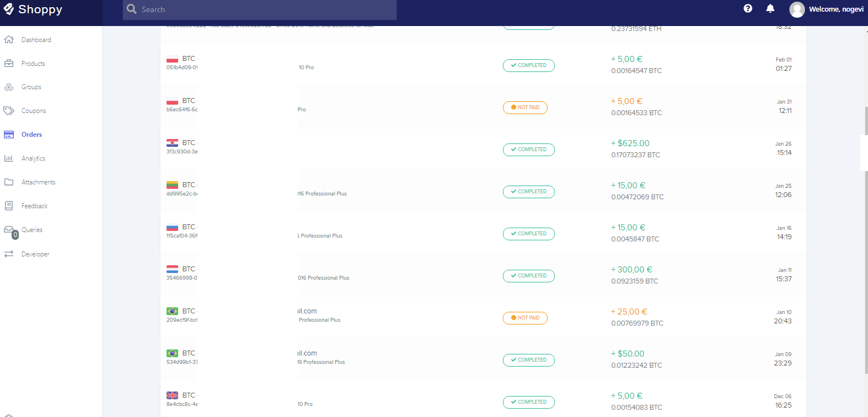Click the UK flag in order 8e4cbc8c
868x417 pixels.
(x=172, y=395)
